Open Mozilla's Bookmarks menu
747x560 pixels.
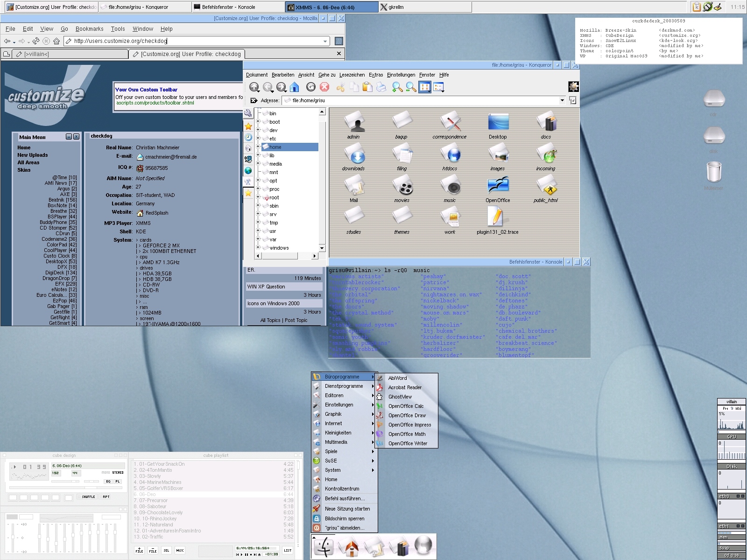click(89, 29)
